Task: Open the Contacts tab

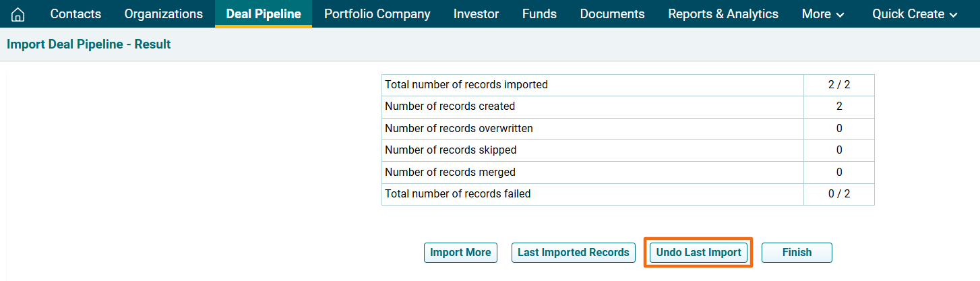Action: pos(75,14)
